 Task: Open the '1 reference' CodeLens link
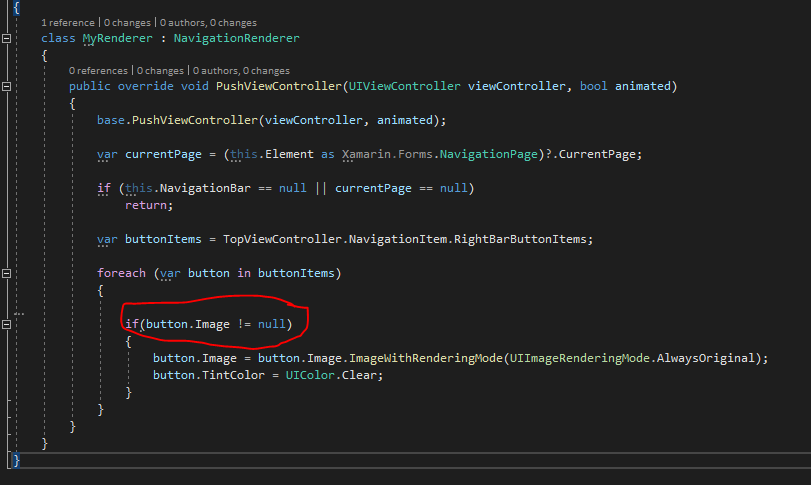pyautogui.click(x=68, y=23)
